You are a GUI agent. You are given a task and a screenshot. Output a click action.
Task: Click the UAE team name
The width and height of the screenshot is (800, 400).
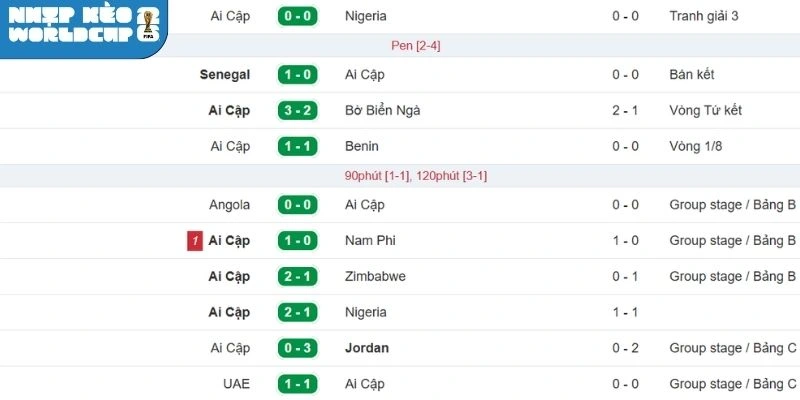point(236,384)
